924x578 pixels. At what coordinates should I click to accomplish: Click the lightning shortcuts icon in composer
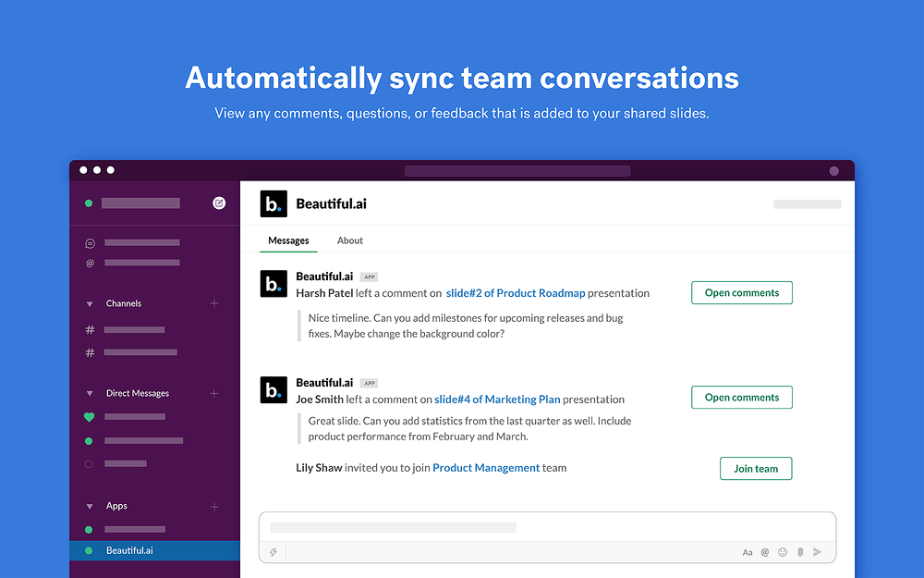274,552
